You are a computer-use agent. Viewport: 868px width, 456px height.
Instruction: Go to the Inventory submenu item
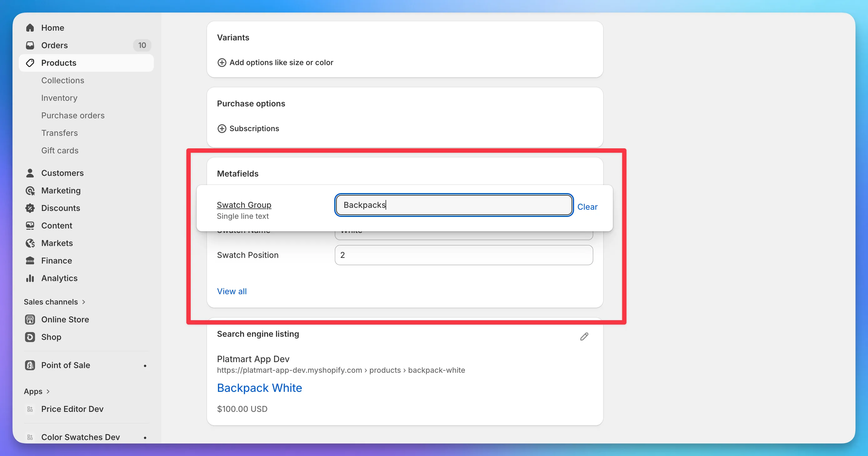coord(59,98)
